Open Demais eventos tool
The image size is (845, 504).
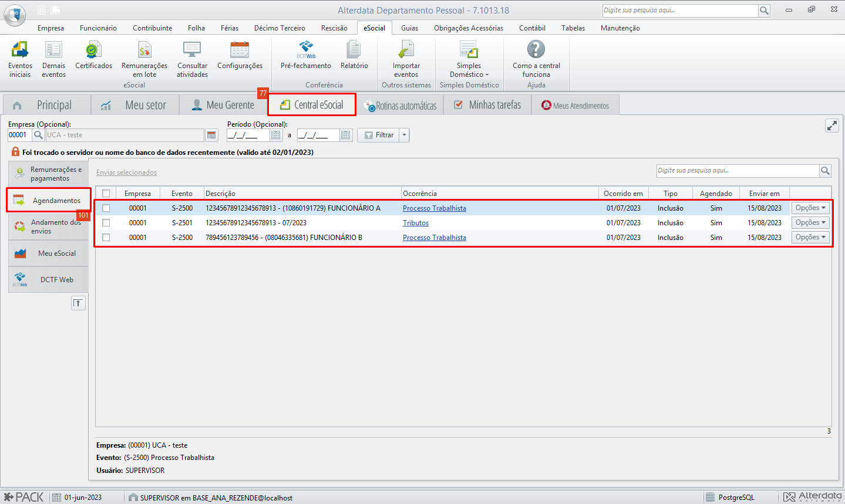53,59
